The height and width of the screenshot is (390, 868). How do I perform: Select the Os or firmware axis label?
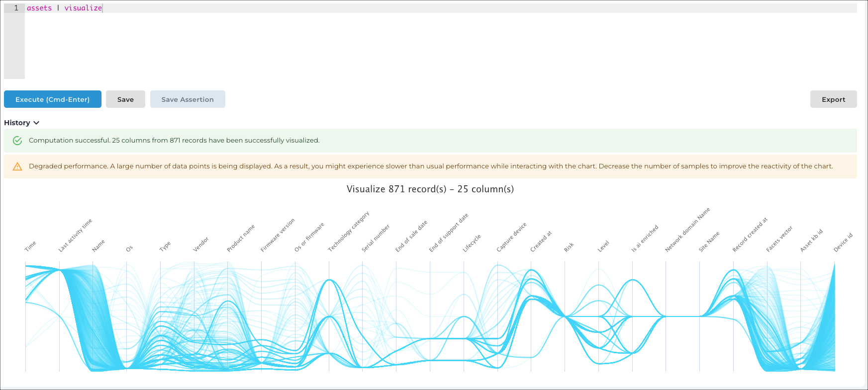[x=309, y=237]
